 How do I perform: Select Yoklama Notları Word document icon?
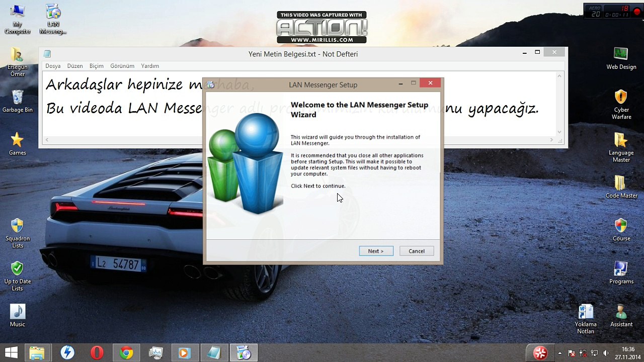click(x=586, y=319)
